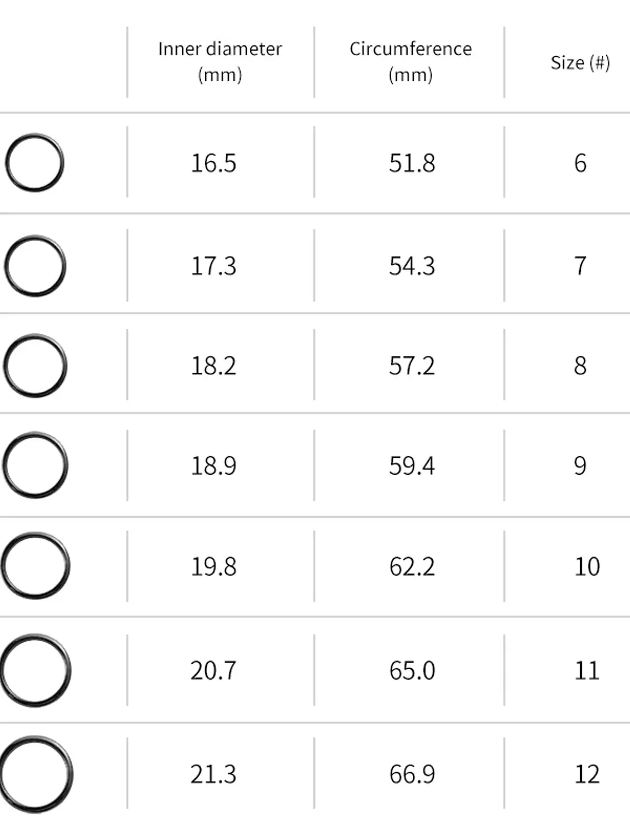This screenshot has width=630, height=840.
Task: Select the 62.2 circumference value
Action: coord(412,567)
